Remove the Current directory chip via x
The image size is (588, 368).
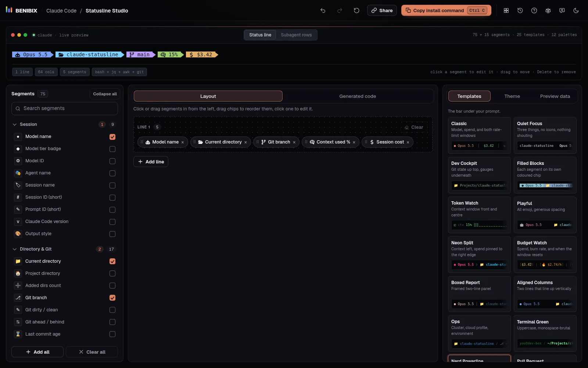pyautogui.click(x=245, y=142)
